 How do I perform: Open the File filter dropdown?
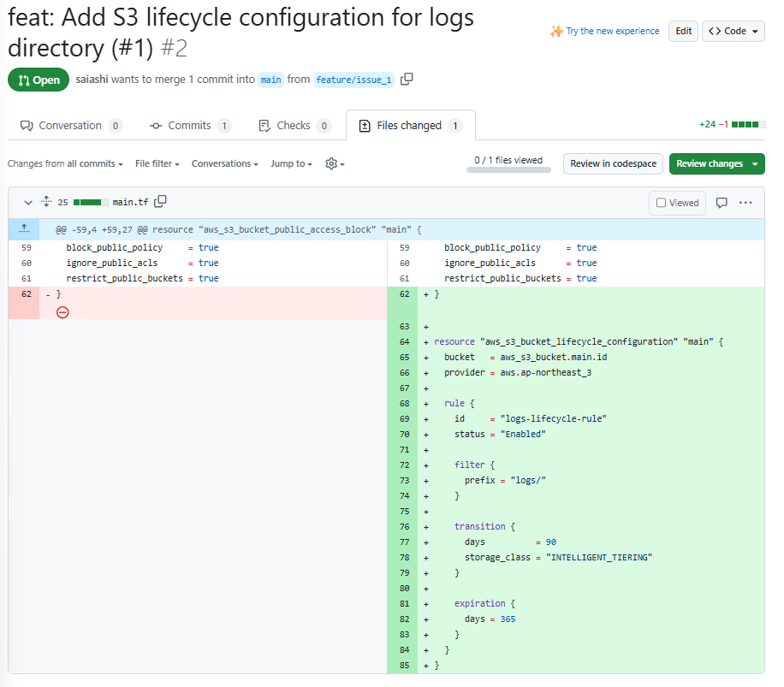pyautogui.click(x=157, y=163)
